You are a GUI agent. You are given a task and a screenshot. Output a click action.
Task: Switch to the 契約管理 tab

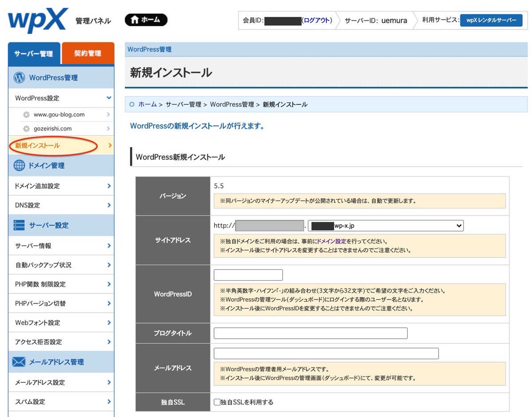point(87,53)
